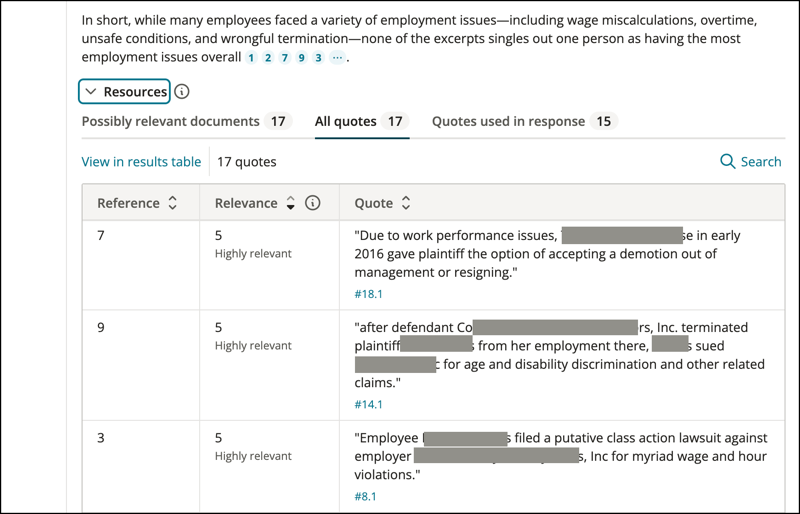Open citation reference 1 in summary
The width and height of the screenshot is (800, 514).
pyautogui.click(x=251, y=58)
